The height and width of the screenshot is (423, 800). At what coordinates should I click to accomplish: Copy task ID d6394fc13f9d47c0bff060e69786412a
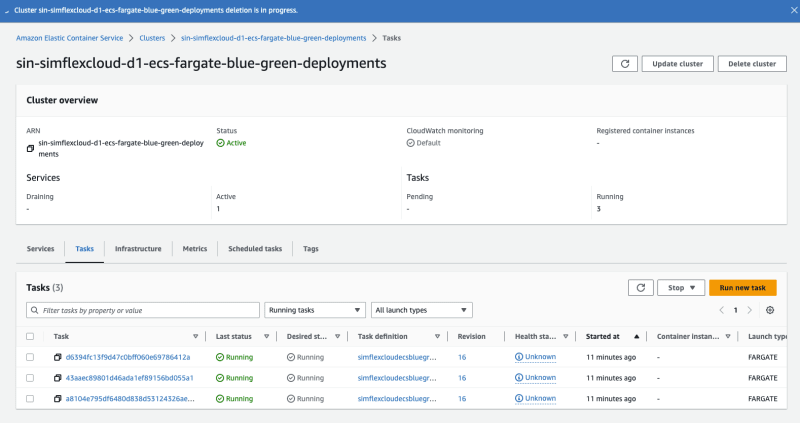pyautogui.click(x=58, y=357)
